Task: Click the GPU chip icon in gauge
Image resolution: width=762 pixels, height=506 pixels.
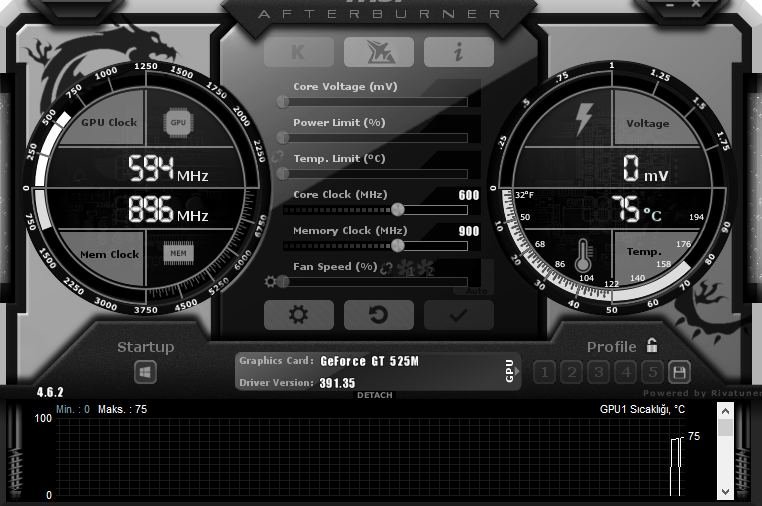Action: point(178,122)
